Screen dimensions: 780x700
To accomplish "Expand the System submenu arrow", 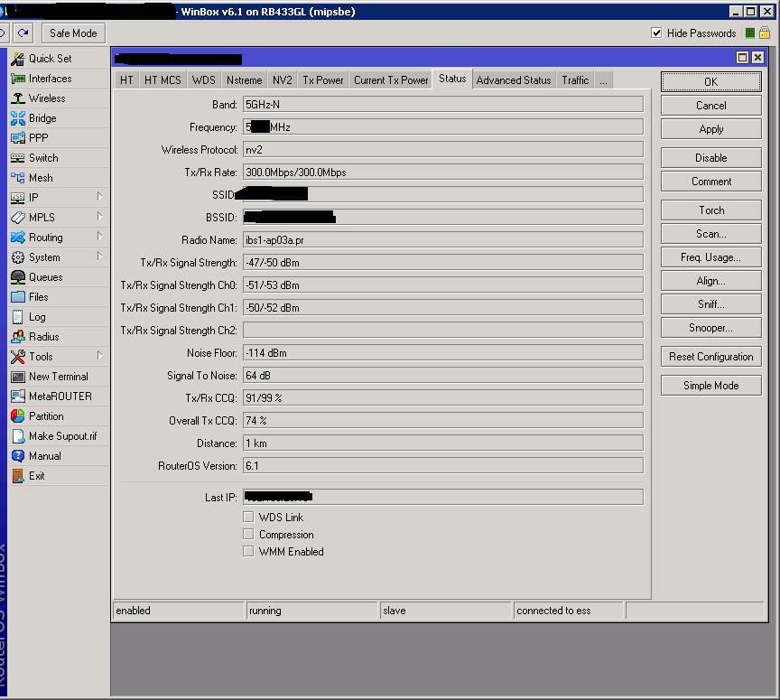I will (99, 257).
